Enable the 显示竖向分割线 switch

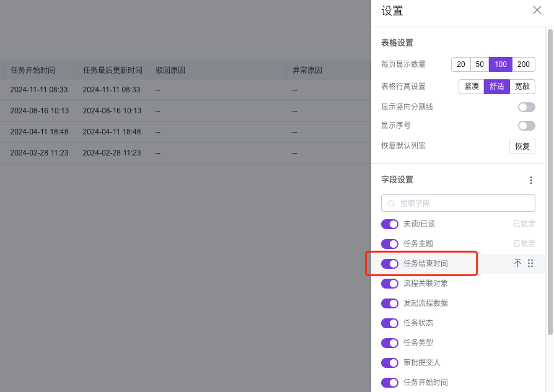[x=526, y=107]
